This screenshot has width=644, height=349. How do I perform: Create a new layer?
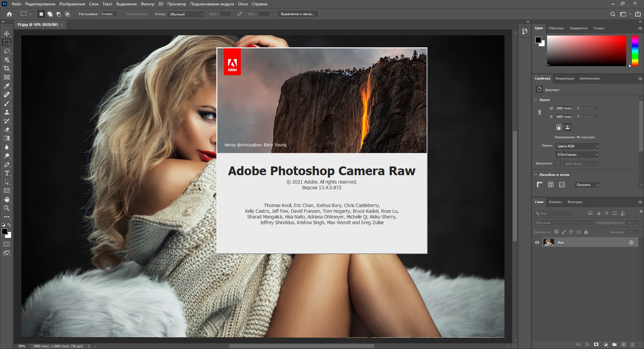(x=624, y=344)
